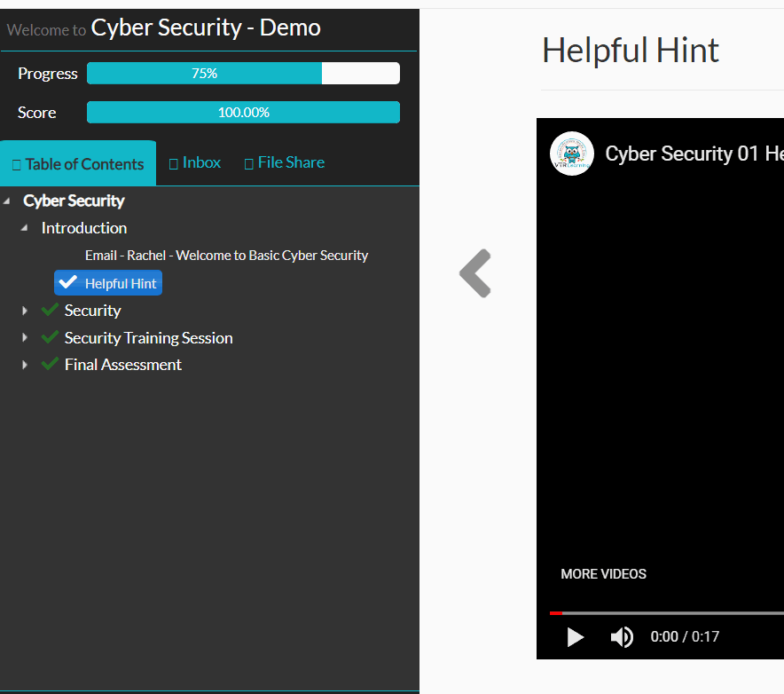Switch to the Inbox tab

point(195,162)
